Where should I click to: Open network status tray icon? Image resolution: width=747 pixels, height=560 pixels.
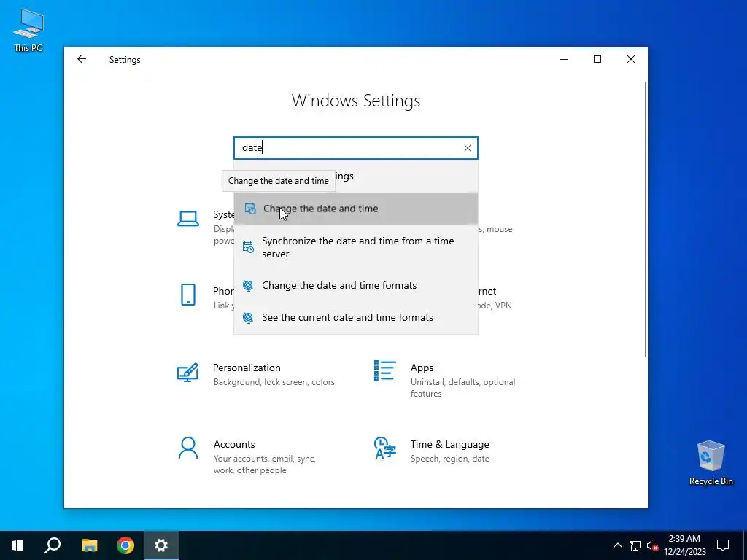click(635, 545)
